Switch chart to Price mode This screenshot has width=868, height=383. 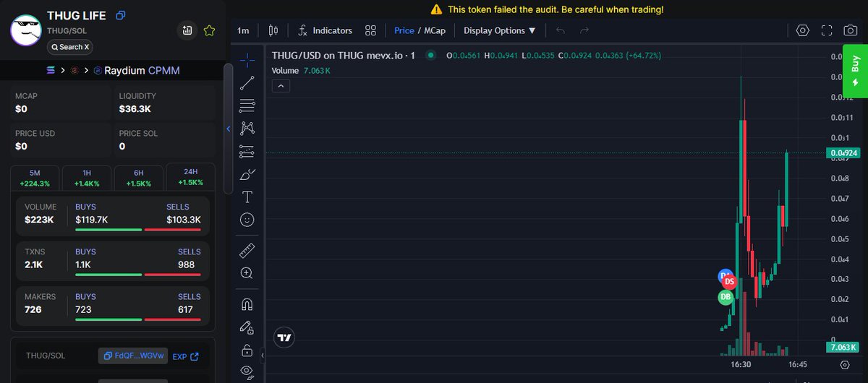404,30
